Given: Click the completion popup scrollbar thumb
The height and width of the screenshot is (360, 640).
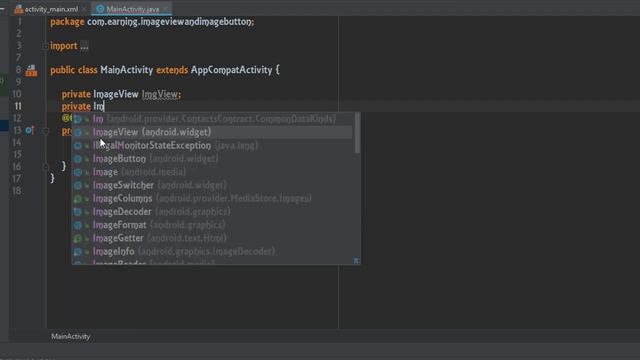Looking at the screenshot, I should (x=357, y=133).
